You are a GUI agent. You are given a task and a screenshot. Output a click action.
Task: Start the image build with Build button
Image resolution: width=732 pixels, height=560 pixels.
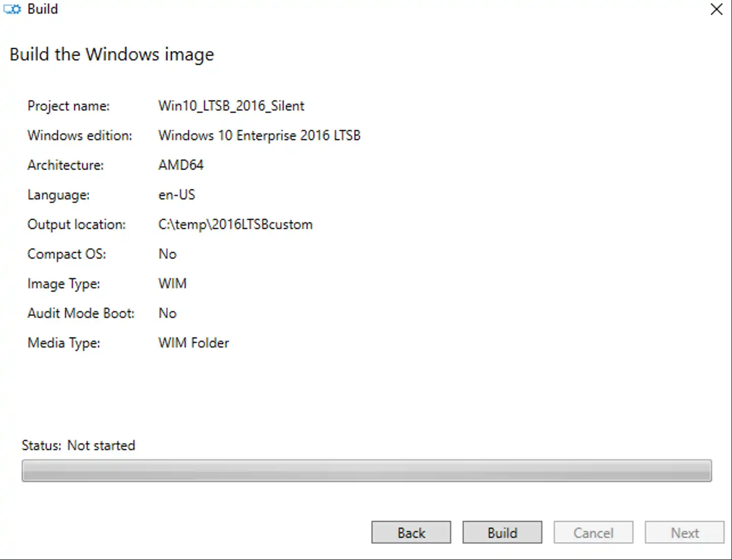coord(502,533)
